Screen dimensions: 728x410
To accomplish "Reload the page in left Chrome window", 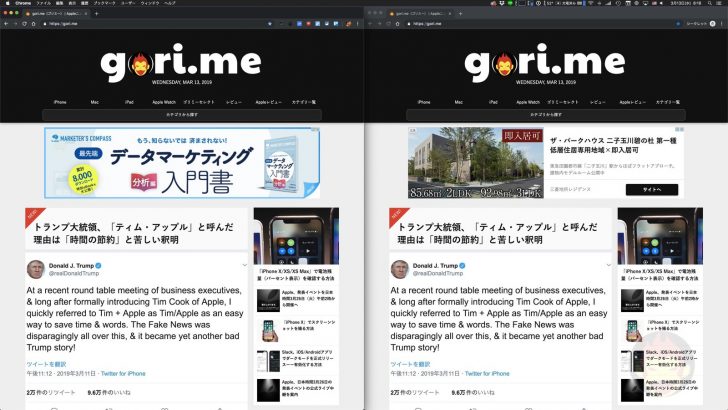I will pos(24,23).
